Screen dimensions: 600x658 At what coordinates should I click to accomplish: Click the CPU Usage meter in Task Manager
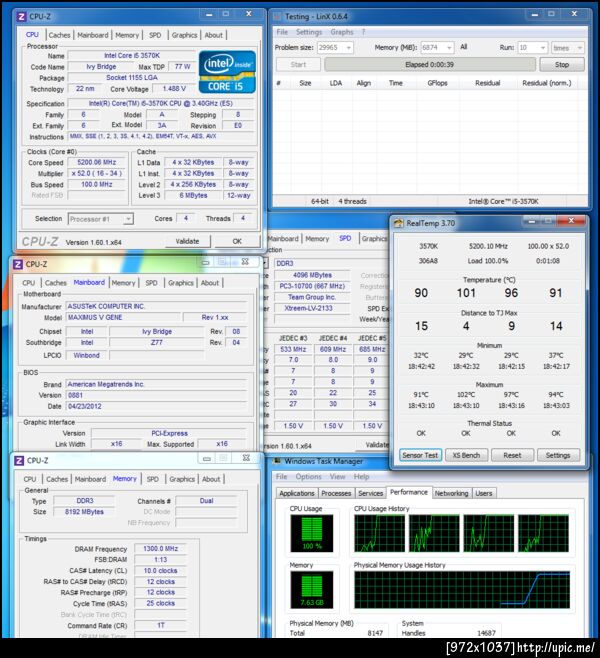(312, 533)
